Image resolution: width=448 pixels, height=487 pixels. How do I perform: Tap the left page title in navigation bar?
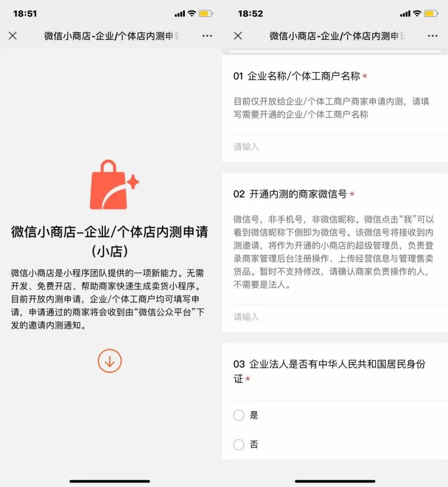[x=112, y=36]
